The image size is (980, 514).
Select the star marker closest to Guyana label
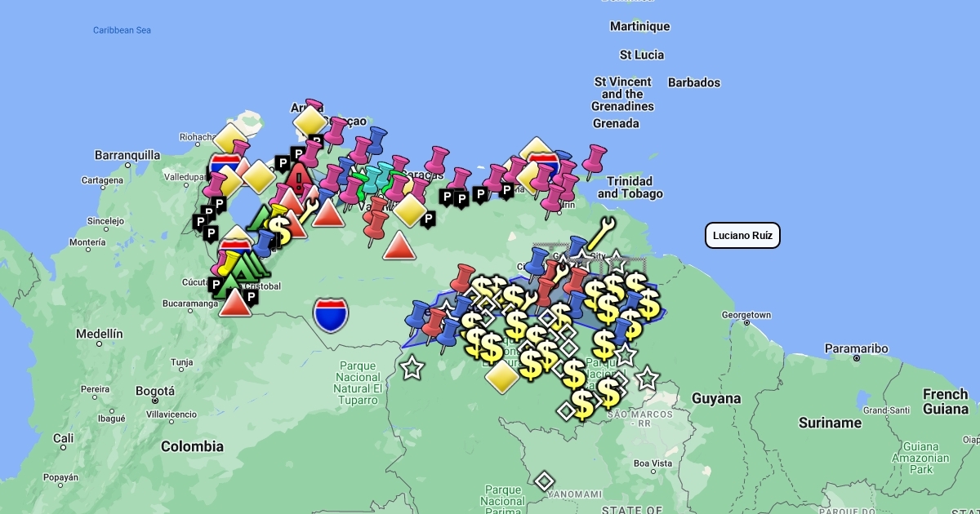[648, 379]
